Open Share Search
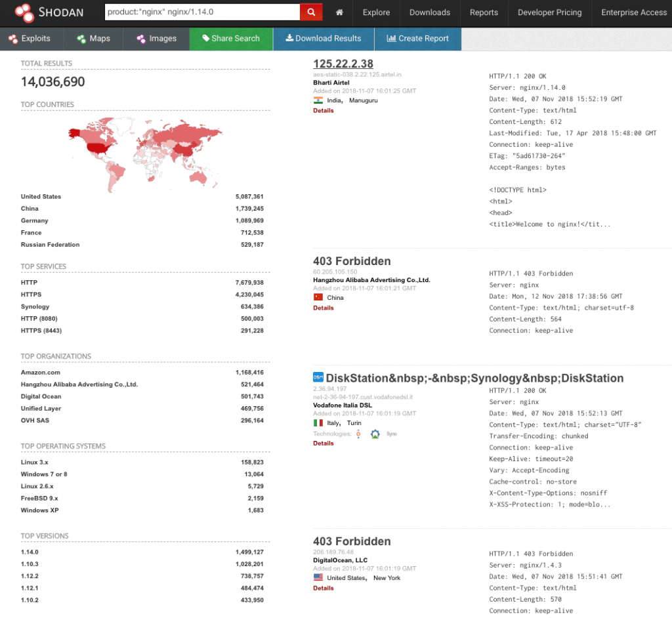The image size is (672, 618). (x=231, y=39)
